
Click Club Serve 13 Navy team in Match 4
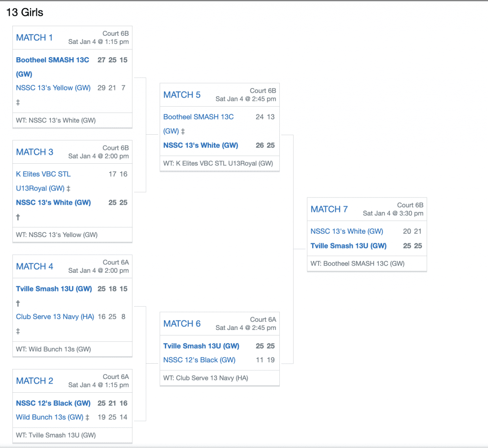point(55,317)
